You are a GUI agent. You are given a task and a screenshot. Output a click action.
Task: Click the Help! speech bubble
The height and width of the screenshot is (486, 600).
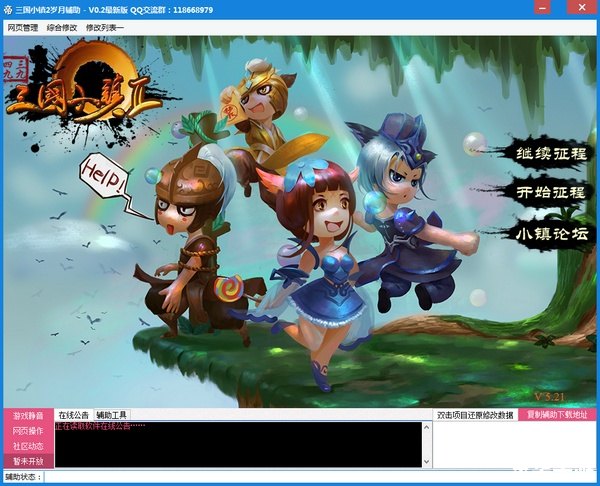[x=103, y=181]
